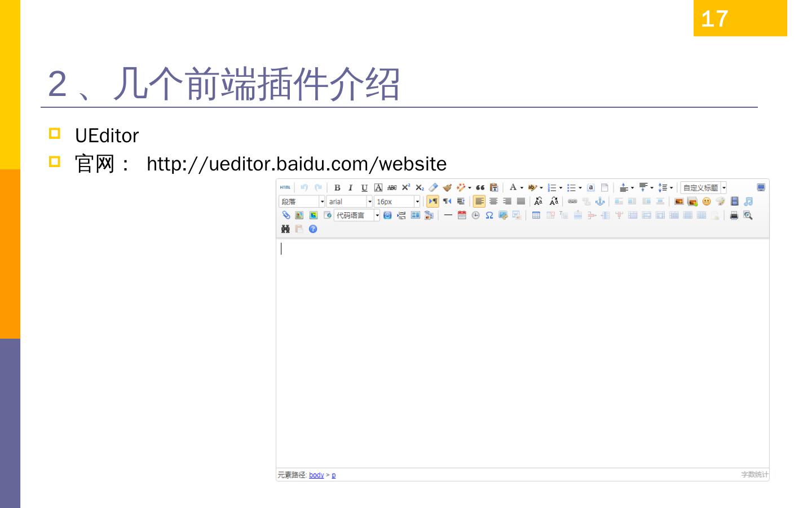Switch to HTML source view
This screenshot has width=812, height=508.
point(285,187)
